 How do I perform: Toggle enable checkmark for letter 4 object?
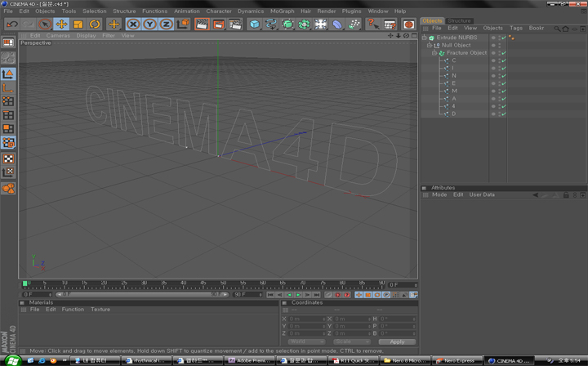(504, 106)
